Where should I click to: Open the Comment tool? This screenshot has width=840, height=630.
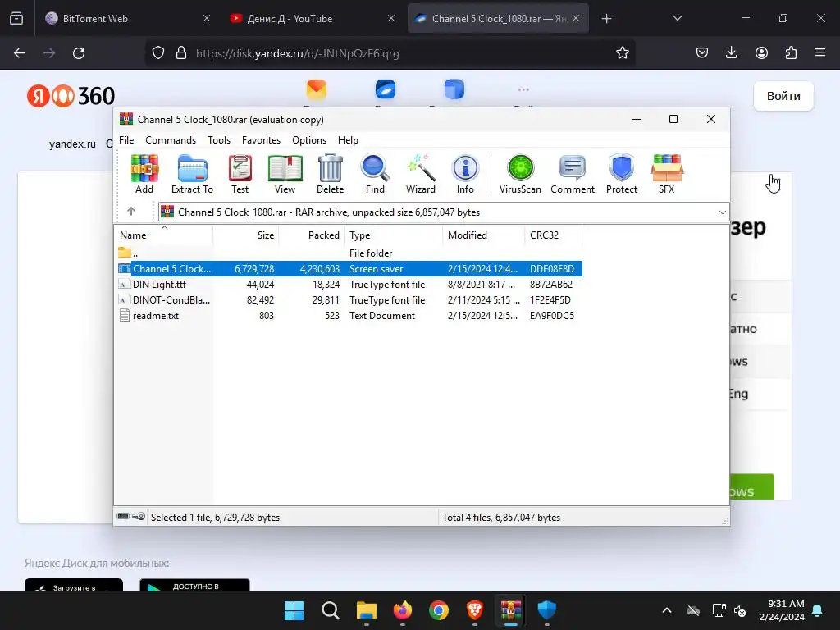click(572, 174)
